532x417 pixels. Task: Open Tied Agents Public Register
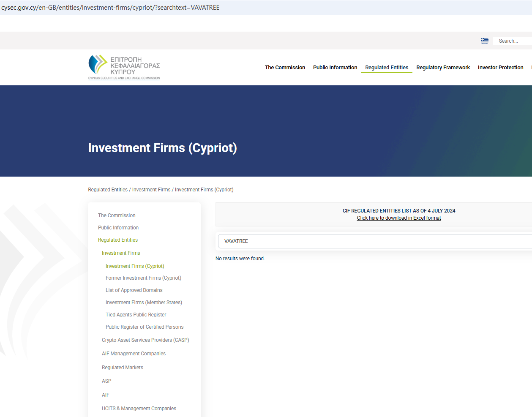(136, 315)
